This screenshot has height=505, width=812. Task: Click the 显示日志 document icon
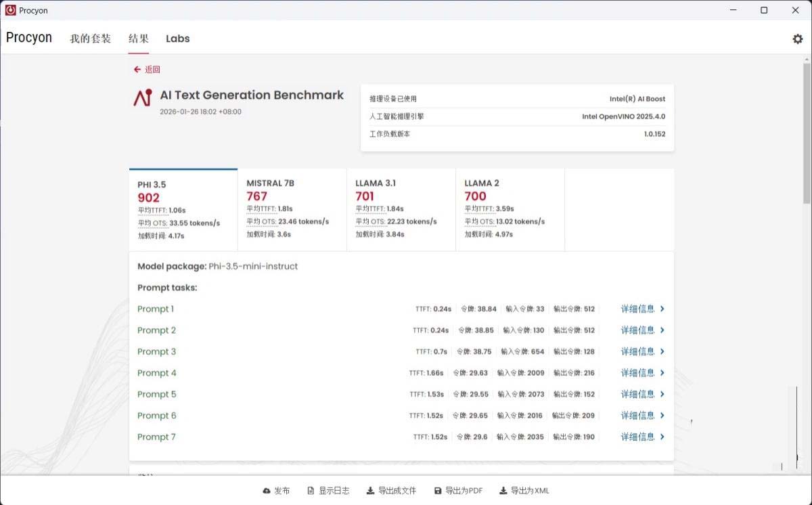(x=311, y=491)
